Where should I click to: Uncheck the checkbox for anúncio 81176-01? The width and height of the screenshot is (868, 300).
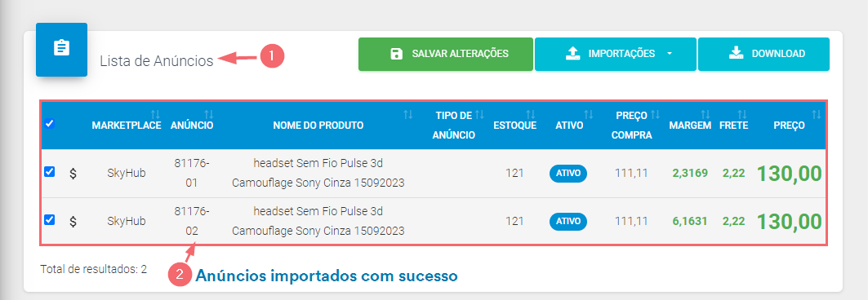pos(49,172)
